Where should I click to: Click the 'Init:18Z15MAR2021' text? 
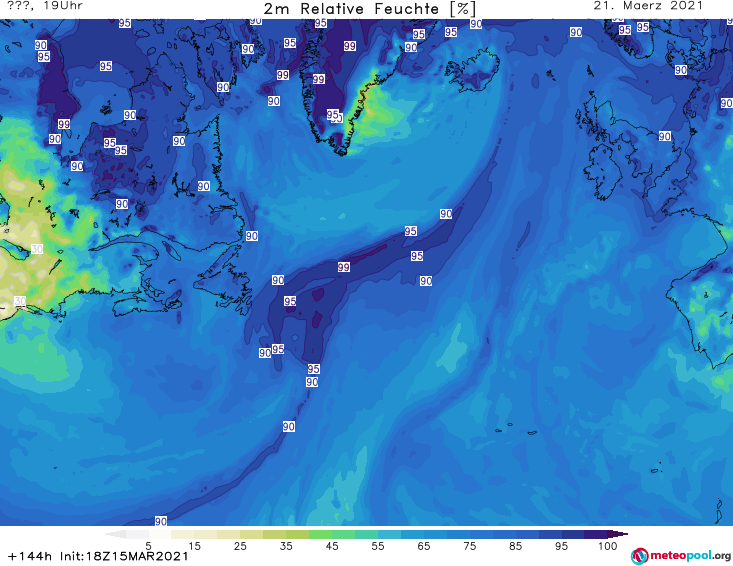124,556
